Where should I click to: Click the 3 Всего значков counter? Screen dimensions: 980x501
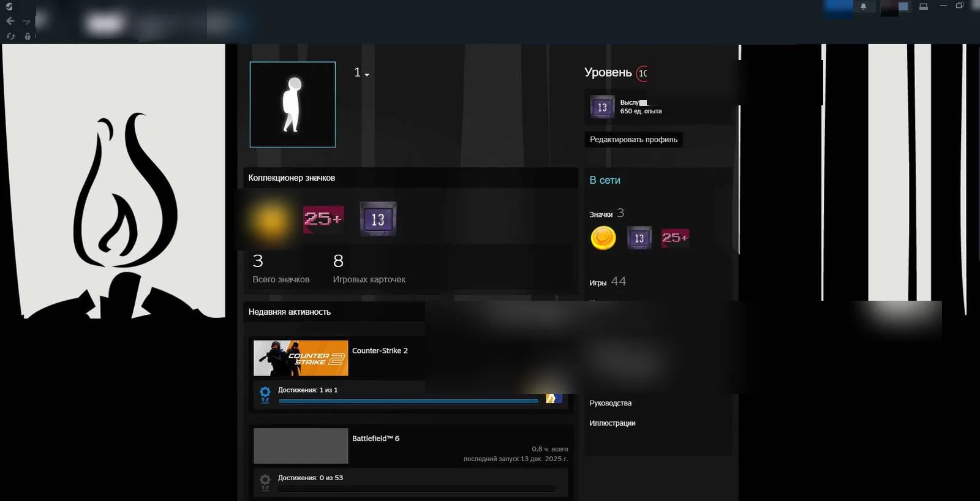pyautogui.click(x=281, y=268)
